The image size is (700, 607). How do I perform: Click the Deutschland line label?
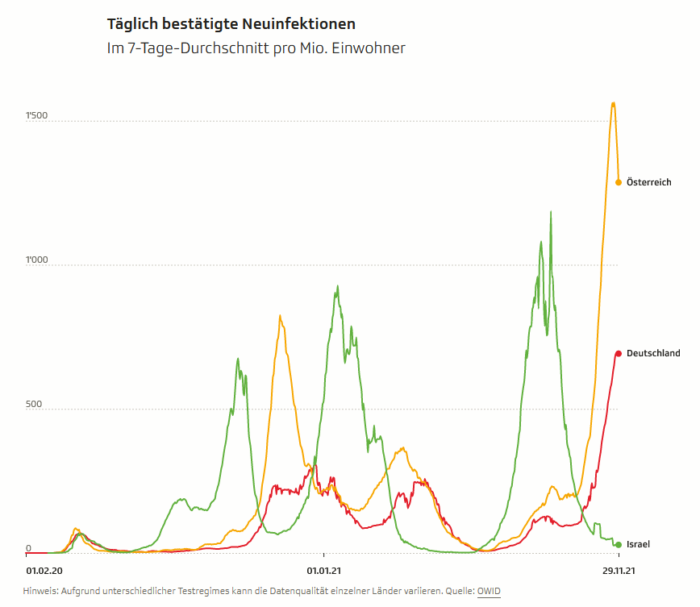coord(652,353)
